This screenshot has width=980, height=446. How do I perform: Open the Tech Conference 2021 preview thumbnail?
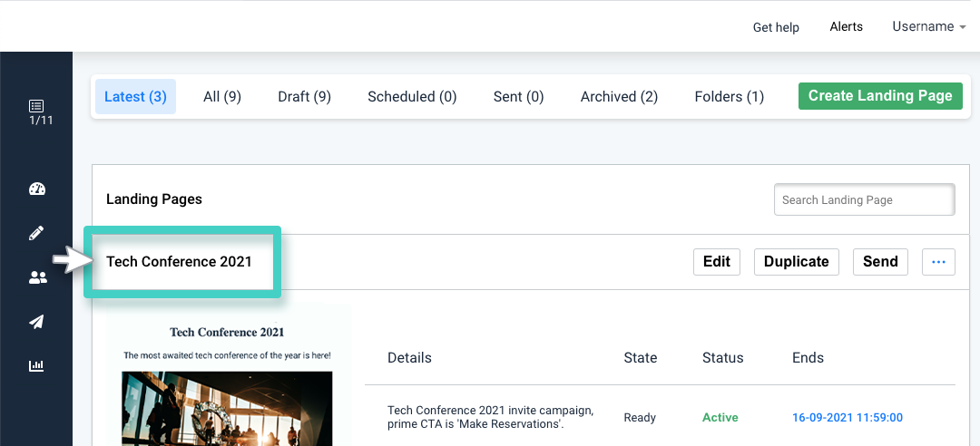click(x=229, y=374)
